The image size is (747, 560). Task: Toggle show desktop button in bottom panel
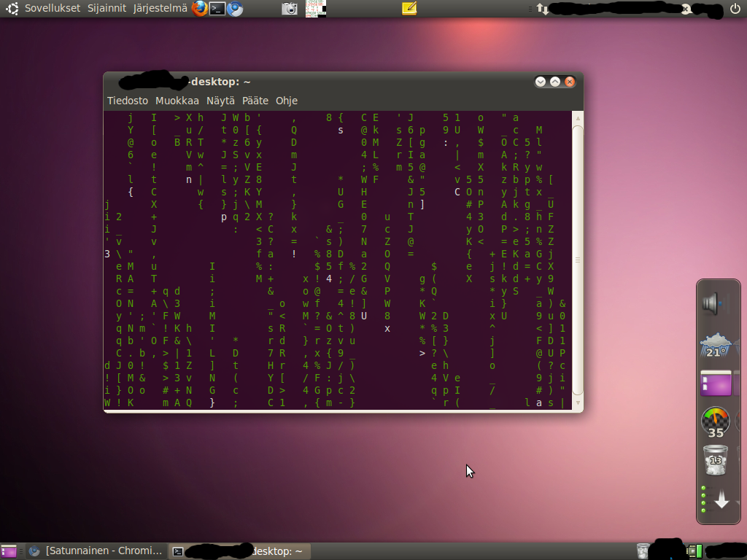9,551
